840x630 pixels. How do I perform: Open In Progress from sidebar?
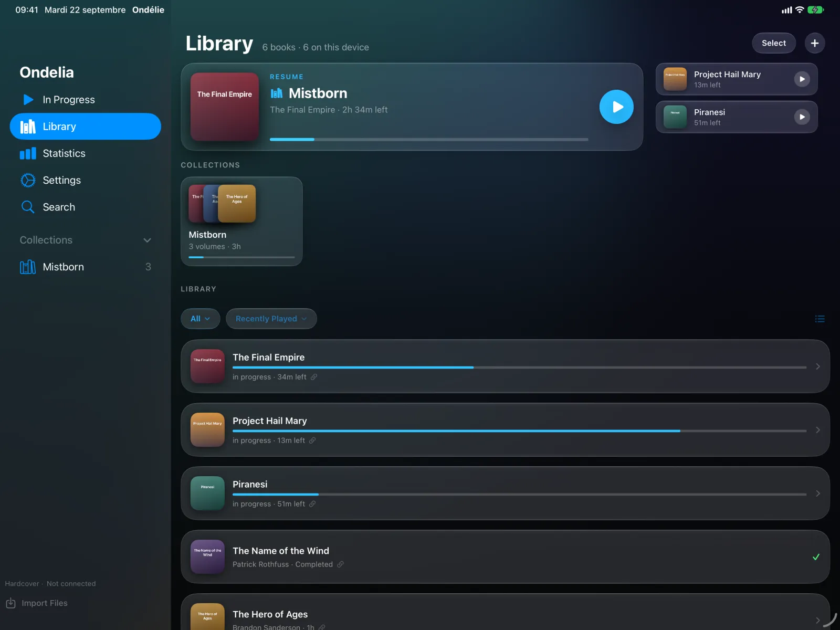coord(85,100)
